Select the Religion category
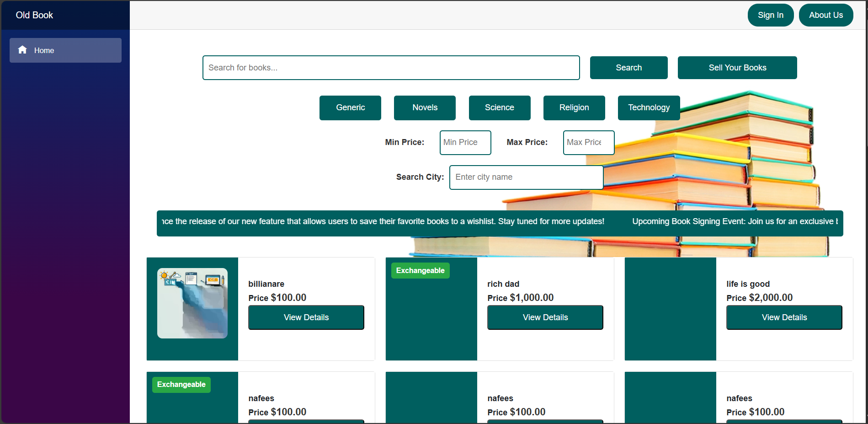This screenshot has width=868, height=424. click(x=574, y=108)
